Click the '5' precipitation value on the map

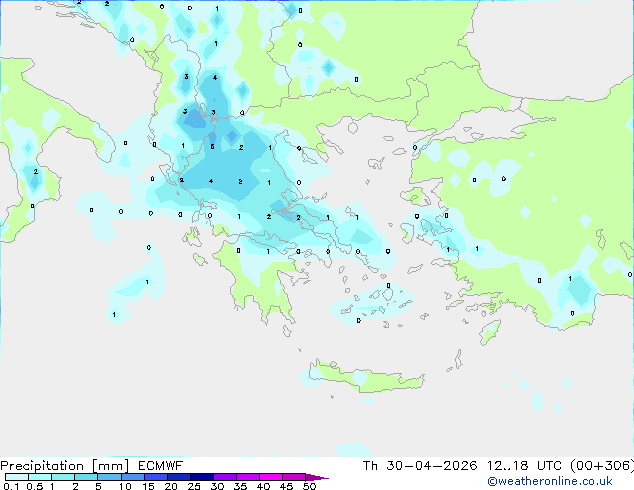coord(212,147)
